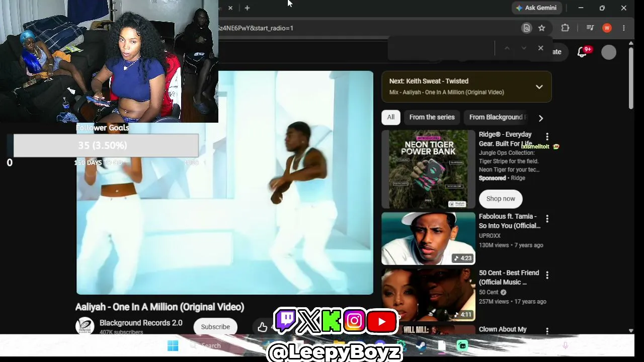644x362 pixels.
Task: Open Blackground Records 2.0 channel avatar
Action: pos(85,326)
